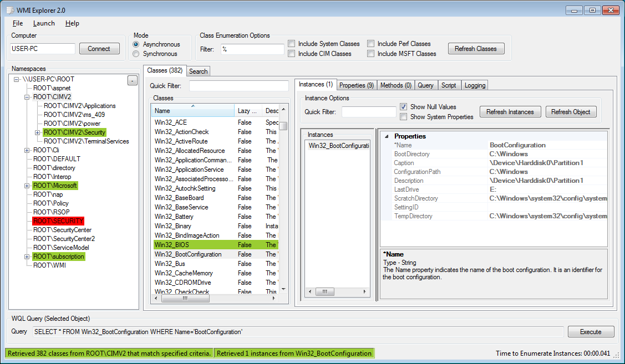Select the Classes (382) tab
This screenshot has width=625, height=364.
(x=165, y=70)
